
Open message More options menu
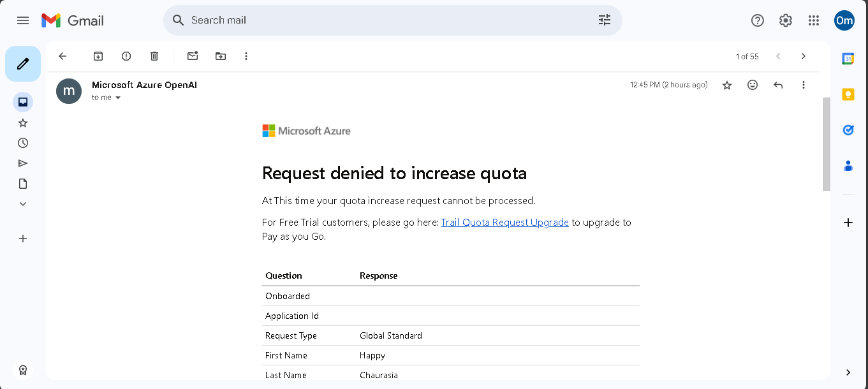pyautogui.click(x=804, y=85)
